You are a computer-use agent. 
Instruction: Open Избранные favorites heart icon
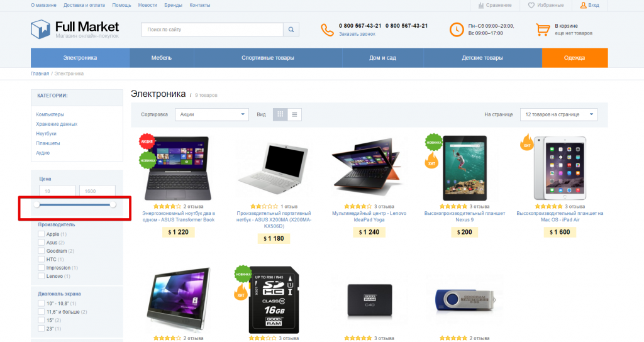click(x=531, y=5)
